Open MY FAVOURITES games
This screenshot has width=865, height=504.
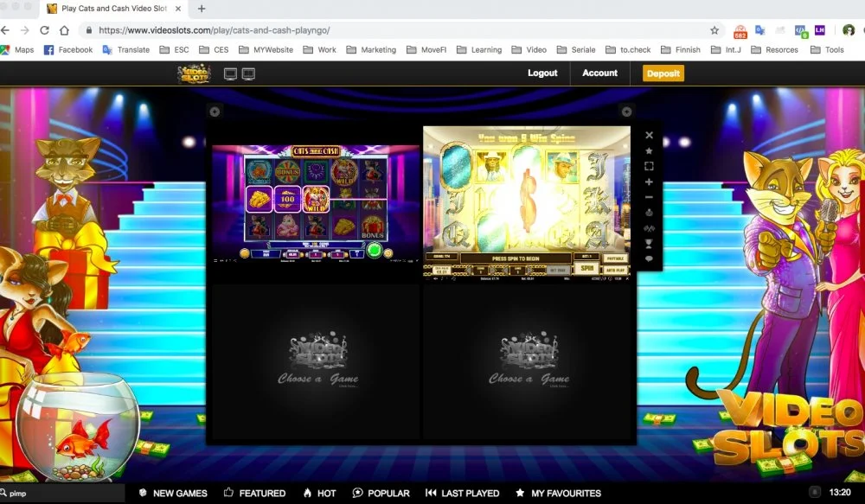click(558, 493)
